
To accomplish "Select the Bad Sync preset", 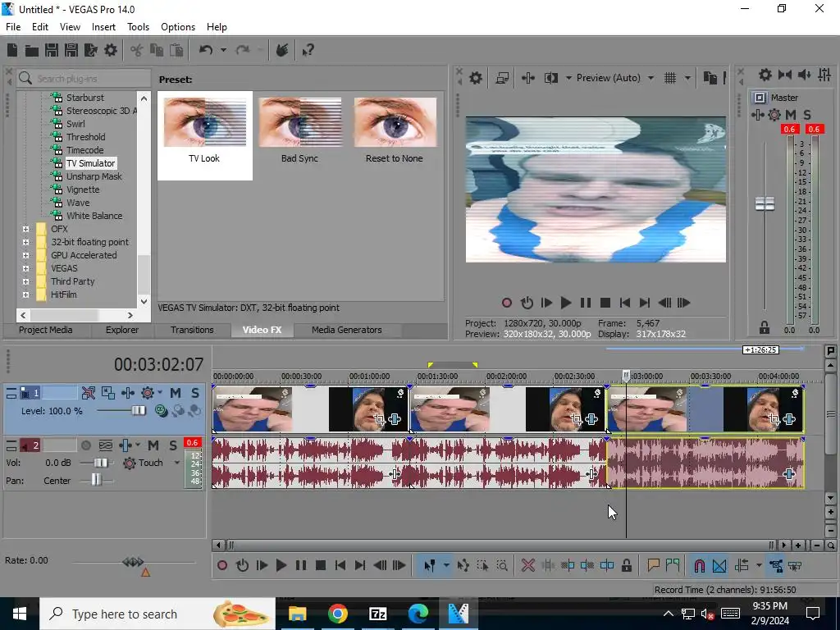I will tap(299, 130).
